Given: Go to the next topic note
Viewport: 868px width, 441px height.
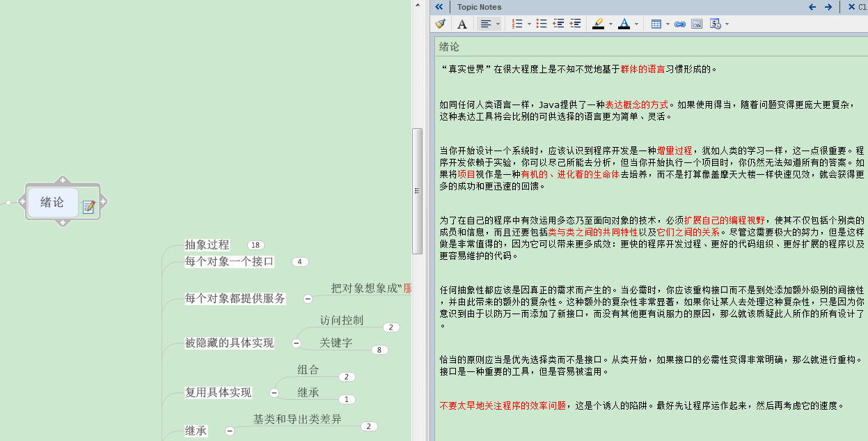Looking at the screenshot, I should pos(828,7).
